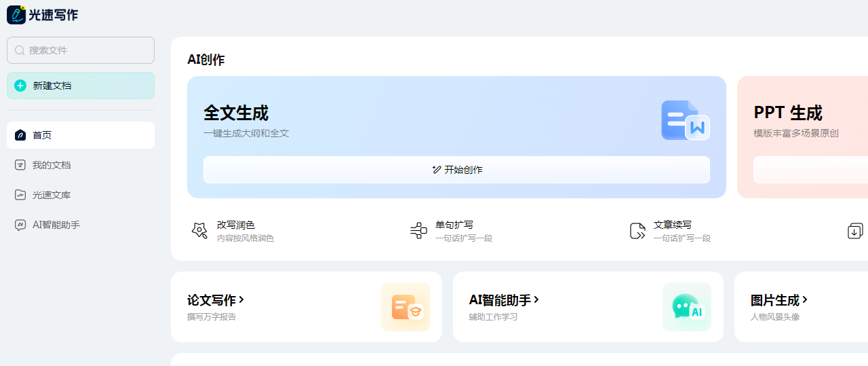The image size is (868, 366).
Task: Click the 内容按风格润色 description
Action: click(245, 238)
